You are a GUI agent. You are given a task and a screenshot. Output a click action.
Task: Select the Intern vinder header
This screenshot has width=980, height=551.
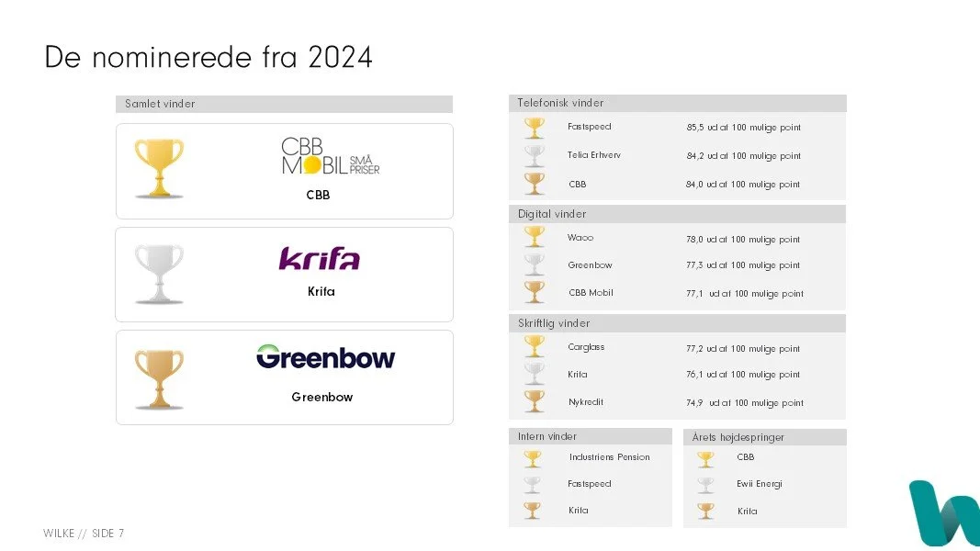tap(591, 436)
